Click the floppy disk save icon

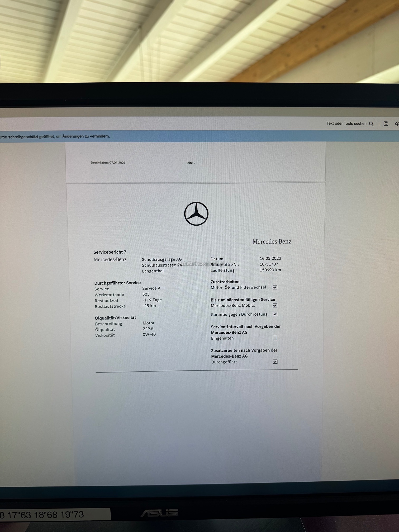[x=386, y=123]
